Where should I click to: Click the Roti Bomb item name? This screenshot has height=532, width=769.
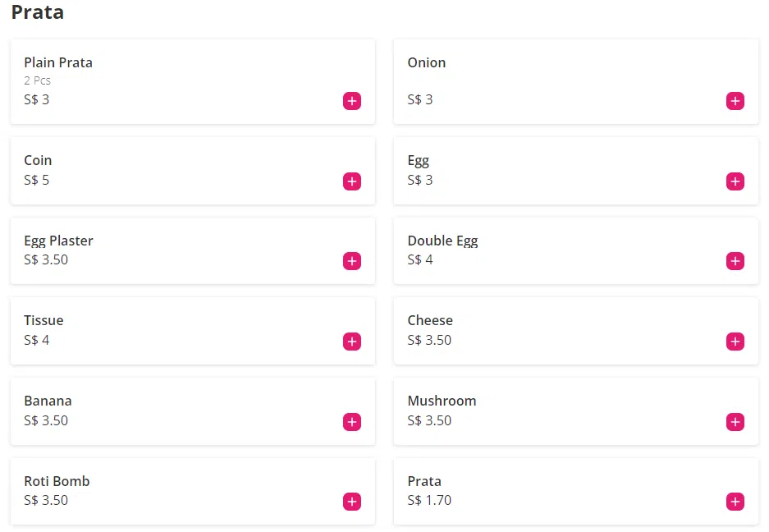point(57,481)
